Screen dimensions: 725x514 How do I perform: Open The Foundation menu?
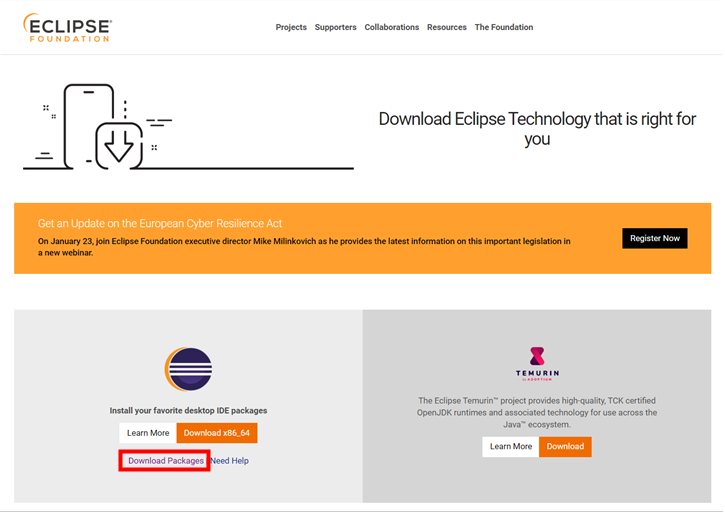tap(504, 27)
